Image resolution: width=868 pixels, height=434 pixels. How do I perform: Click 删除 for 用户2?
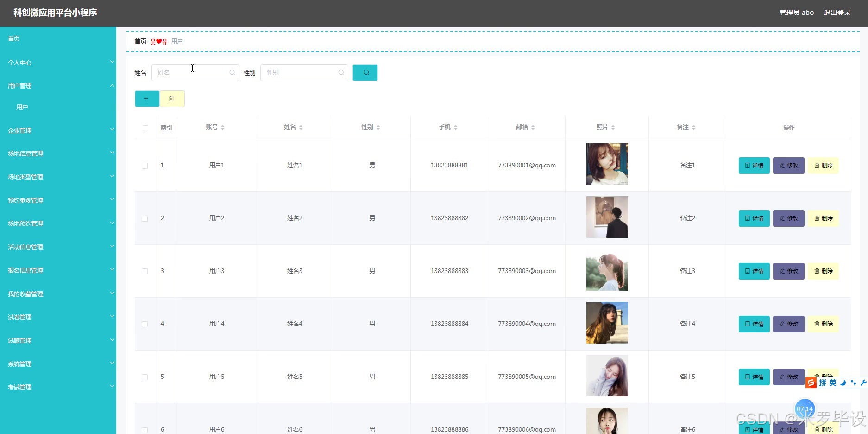click(x=824, y=218)
